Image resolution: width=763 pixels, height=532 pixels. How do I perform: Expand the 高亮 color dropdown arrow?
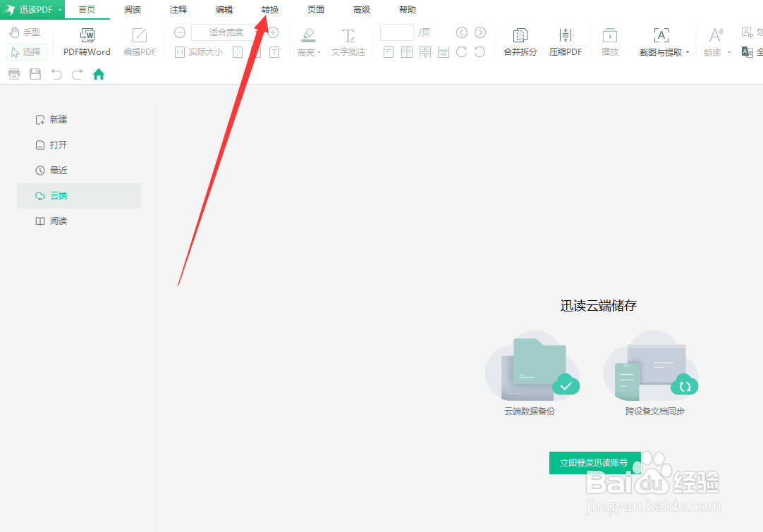point(319,53)
